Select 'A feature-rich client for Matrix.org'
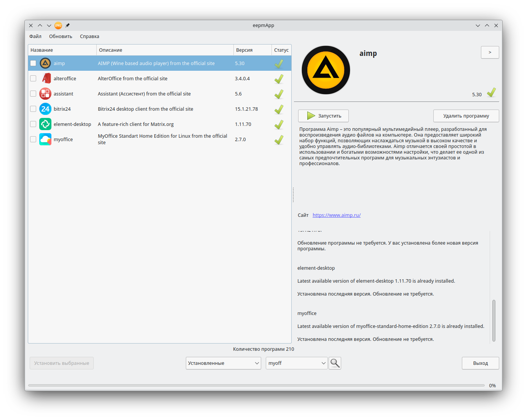Viewport: 527px width, 420px height. [136, 124]
